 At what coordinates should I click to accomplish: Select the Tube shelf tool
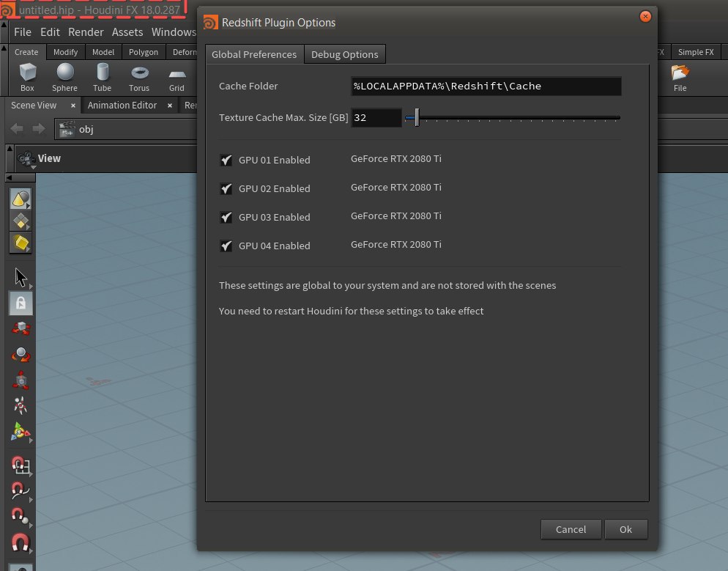pos(102,78)
